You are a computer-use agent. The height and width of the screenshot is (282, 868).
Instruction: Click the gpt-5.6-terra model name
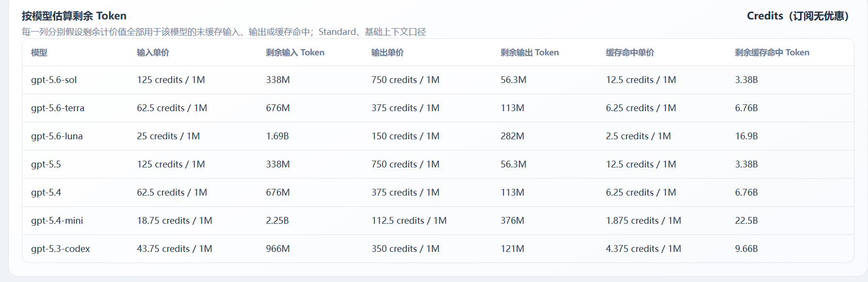[58, 108]
